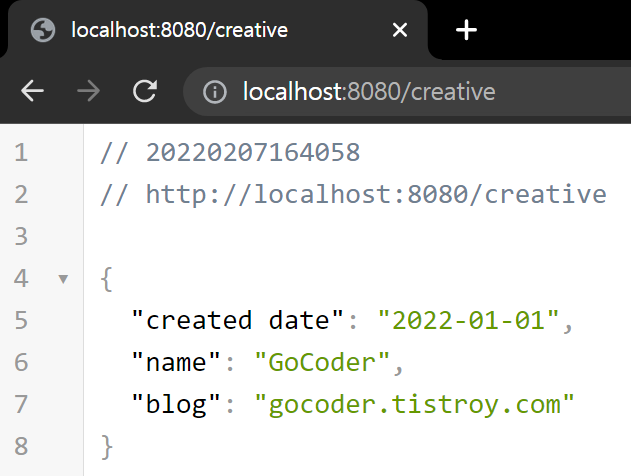The height and width of the screenshot is (476, 631).
Task: Open a new tab with plus button
Action: (466, 30)
